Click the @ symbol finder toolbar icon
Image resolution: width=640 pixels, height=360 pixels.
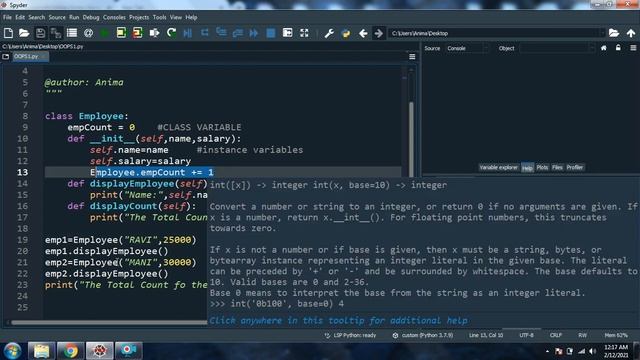pyautogui.click(x=88, y=33)
